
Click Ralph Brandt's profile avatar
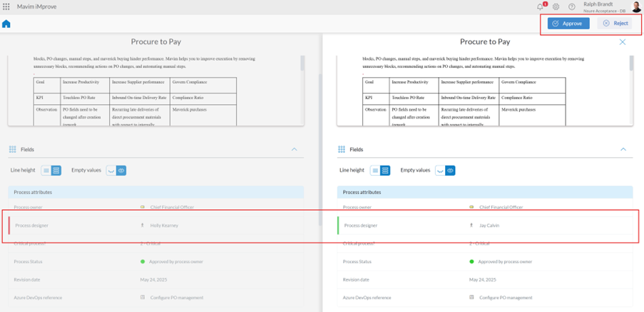636,6
